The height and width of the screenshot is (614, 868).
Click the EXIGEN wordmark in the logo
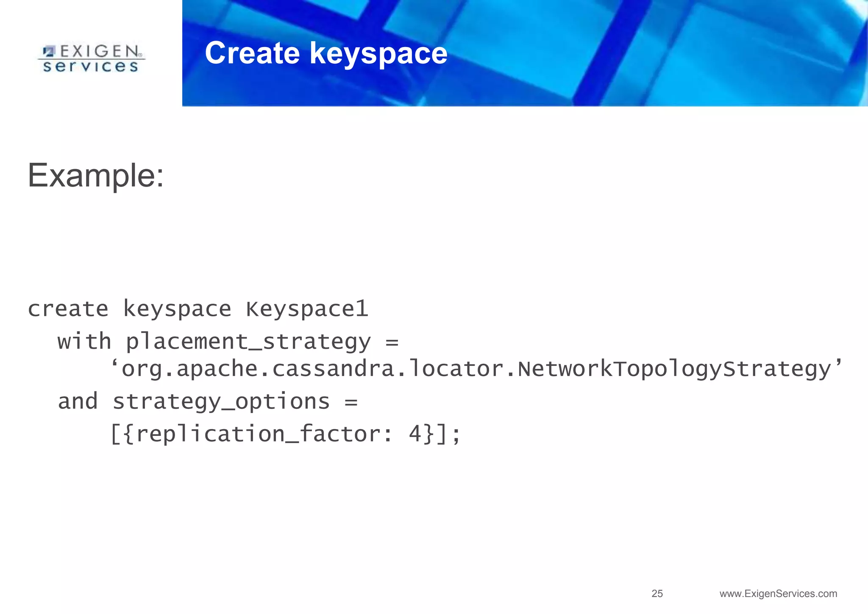(100, 52)
